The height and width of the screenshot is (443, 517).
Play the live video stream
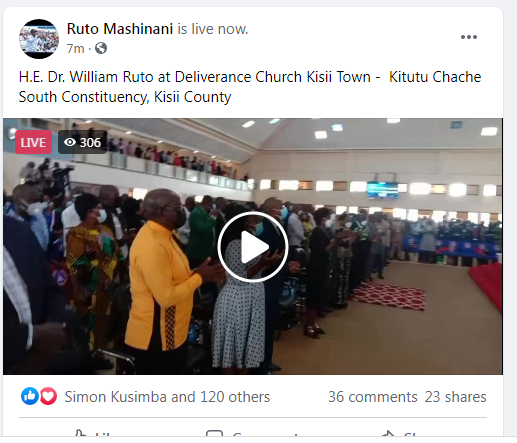[253, 247]
